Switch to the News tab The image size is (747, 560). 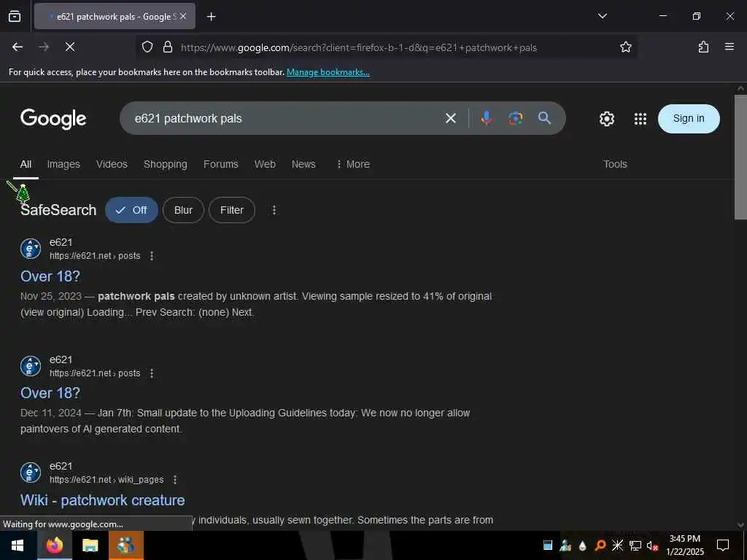tap(303, 164)
